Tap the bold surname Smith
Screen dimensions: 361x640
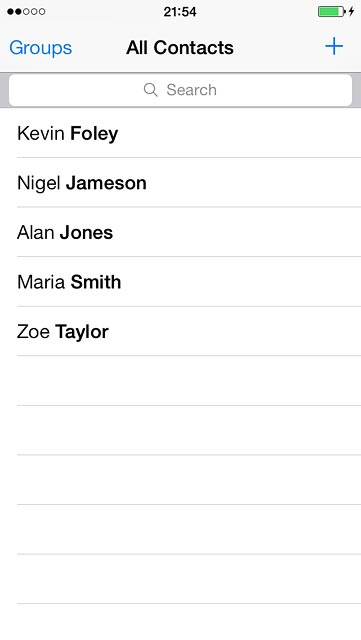tap(96, 282)
